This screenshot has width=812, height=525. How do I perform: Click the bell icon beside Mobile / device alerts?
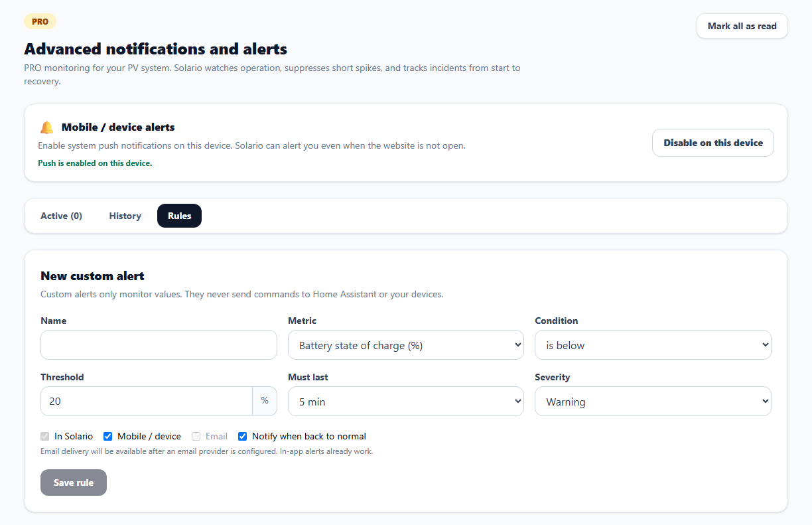pyautogui.click(x=46, y=127)
